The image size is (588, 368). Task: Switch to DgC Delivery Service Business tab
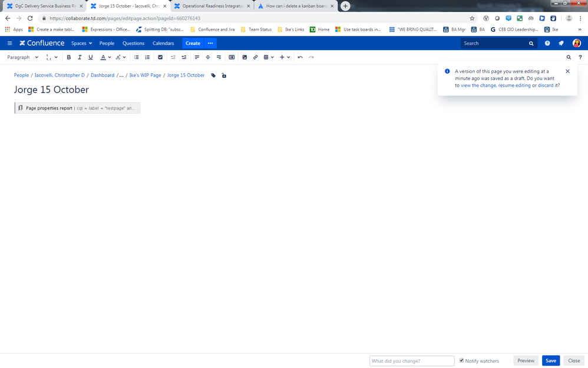tap(45, 6)
